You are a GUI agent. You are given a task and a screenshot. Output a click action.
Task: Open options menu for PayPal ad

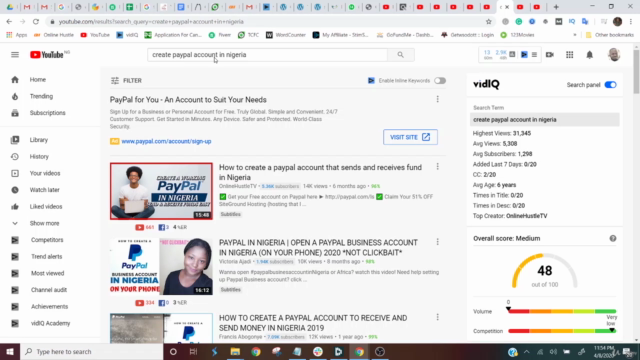[438, 99]
